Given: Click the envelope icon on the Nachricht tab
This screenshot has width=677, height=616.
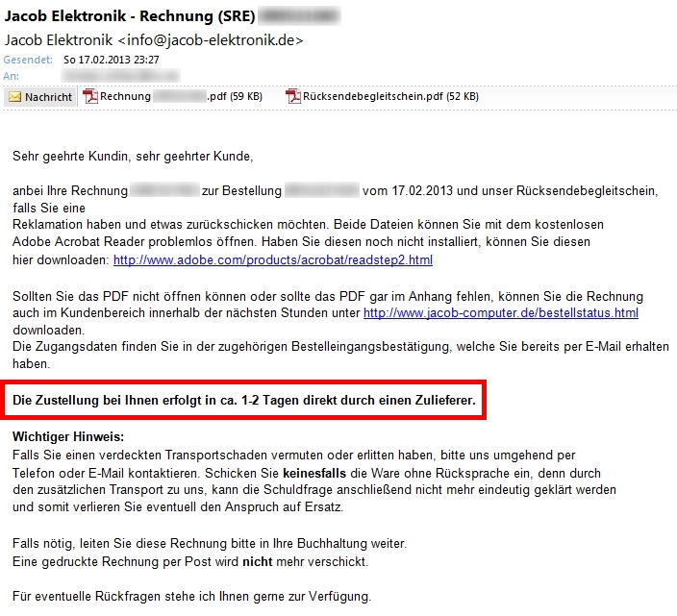Looking at the screenshot, I should pos(14,97).
